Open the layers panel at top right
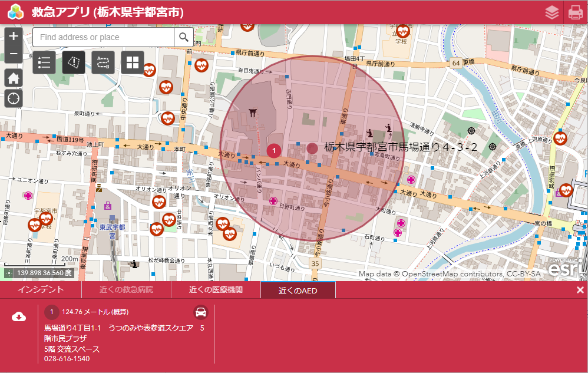 [x=551, y=11]
